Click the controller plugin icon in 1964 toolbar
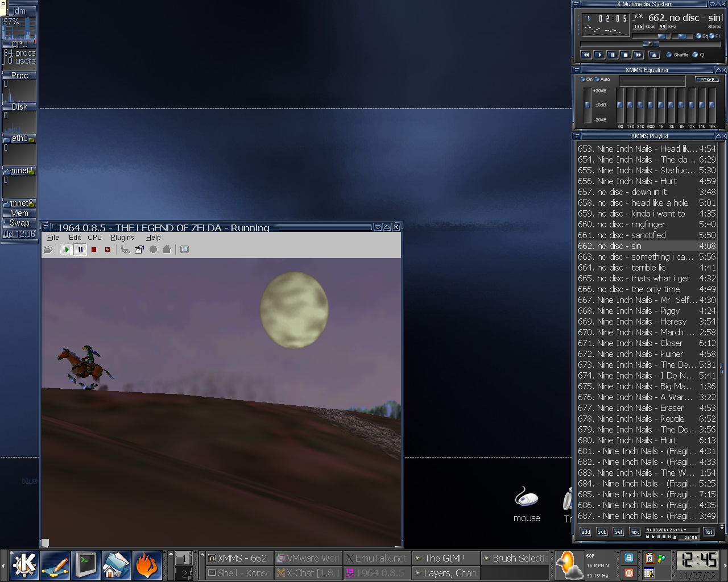The width and height of the screenshot is (728, 582). [126, 250]
